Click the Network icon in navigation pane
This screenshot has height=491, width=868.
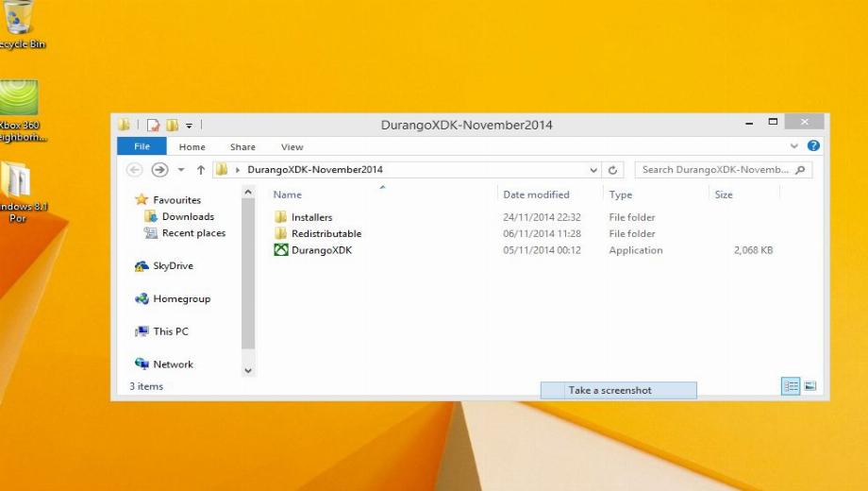pos(142,364)
